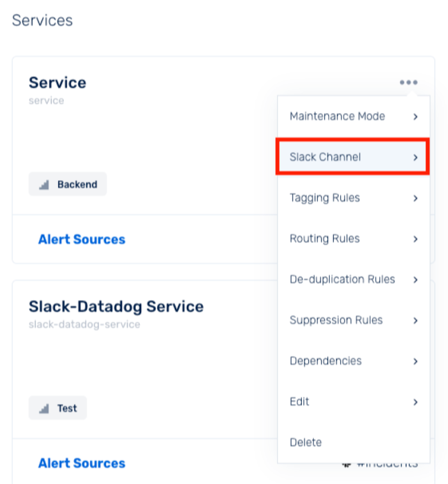Open Routing Rules menu option
The image size is (448, 484).
coord(354,239)
